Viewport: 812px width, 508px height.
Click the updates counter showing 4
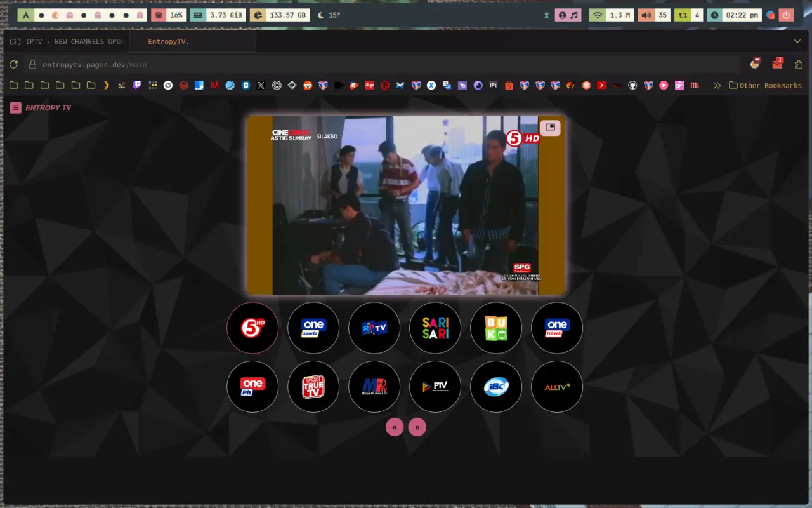tap(688, 15)
